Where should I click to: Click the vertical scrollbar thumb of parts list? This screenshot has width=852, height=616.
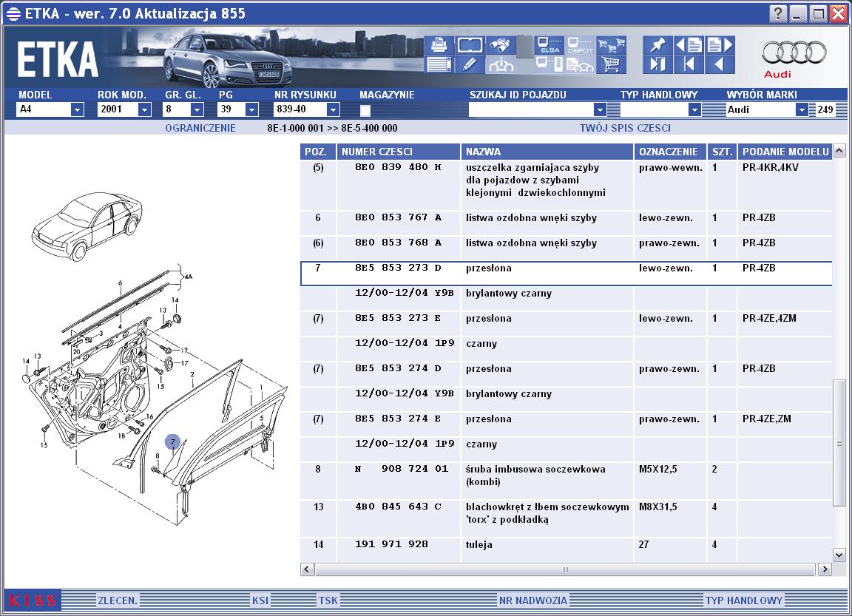[839, 443]
